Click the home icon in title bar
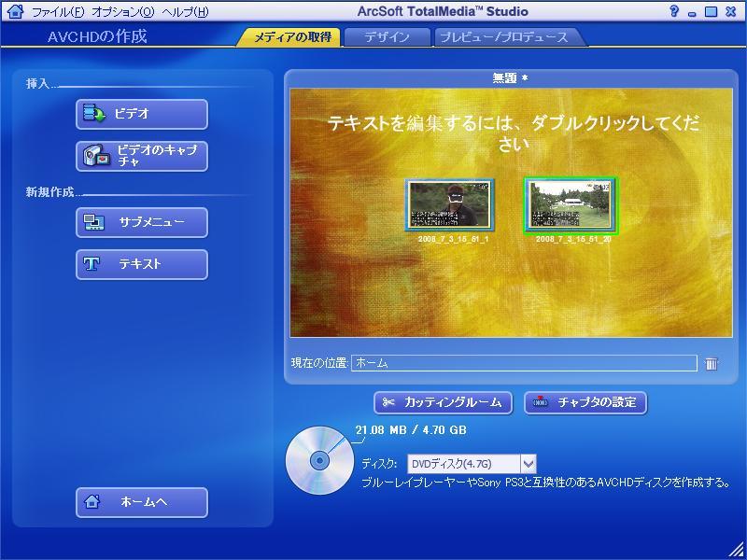This screenshot has height=560, width=747. 15,11
